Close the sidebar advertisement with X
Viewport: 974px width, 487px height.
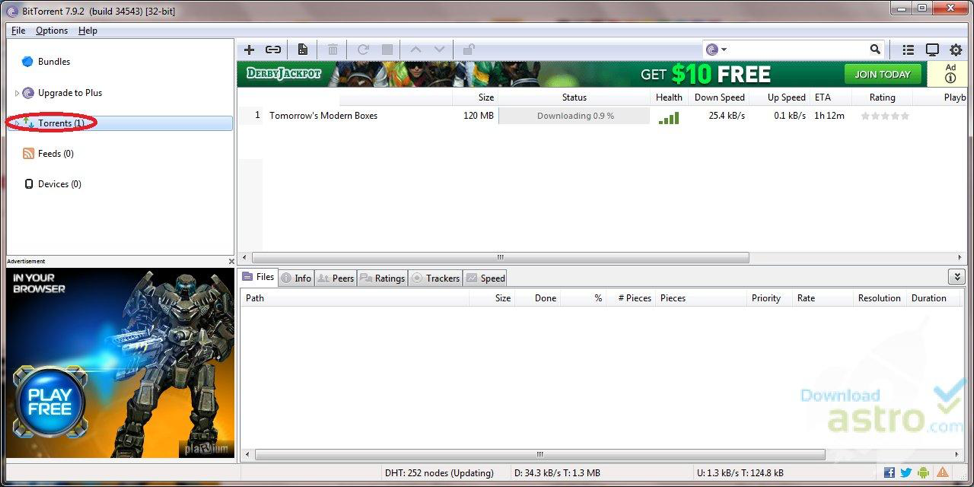231,262
